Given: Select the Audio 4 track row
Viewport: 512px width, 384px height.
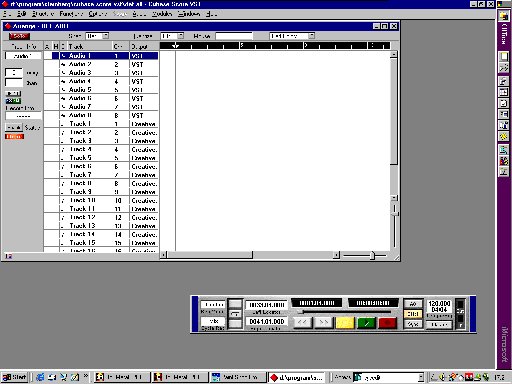Looking at the screenshot, I should pyautogui.click(x=101, y=81).
